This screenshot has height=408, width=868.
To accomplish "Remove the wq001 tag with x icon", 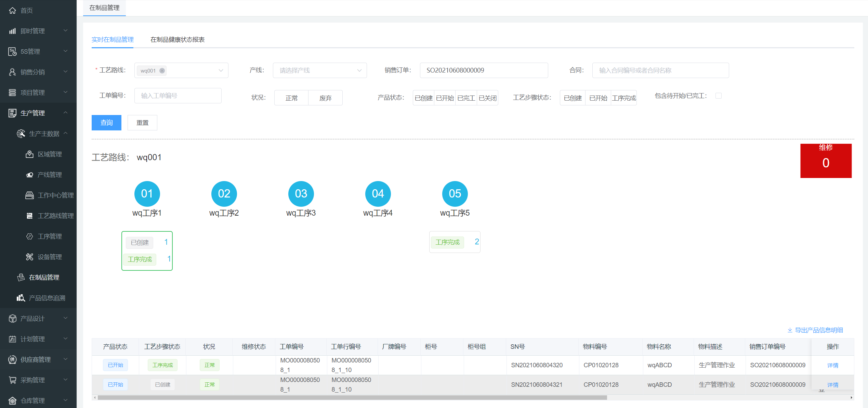I will point(162,71).
